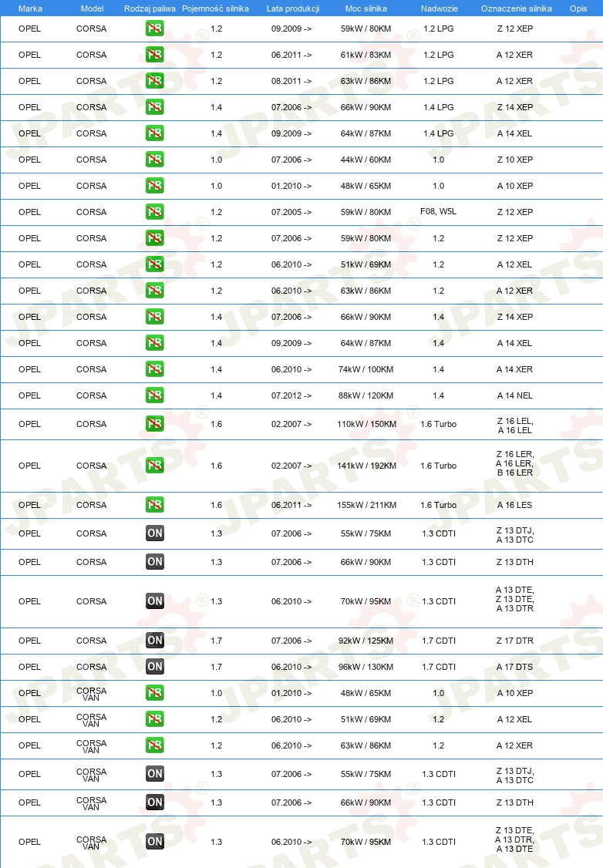This screenshot has width=603, height=868.
Task: Select the '96kW / 130KM' power cell
Action: point(366,667)
